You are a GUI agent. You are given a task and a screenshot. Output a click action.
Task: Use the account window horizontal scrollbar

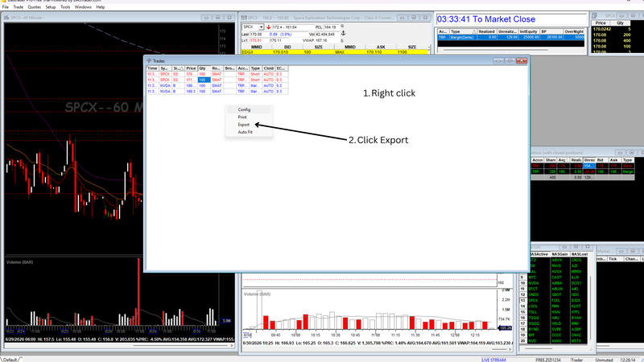tap(495, 50)
